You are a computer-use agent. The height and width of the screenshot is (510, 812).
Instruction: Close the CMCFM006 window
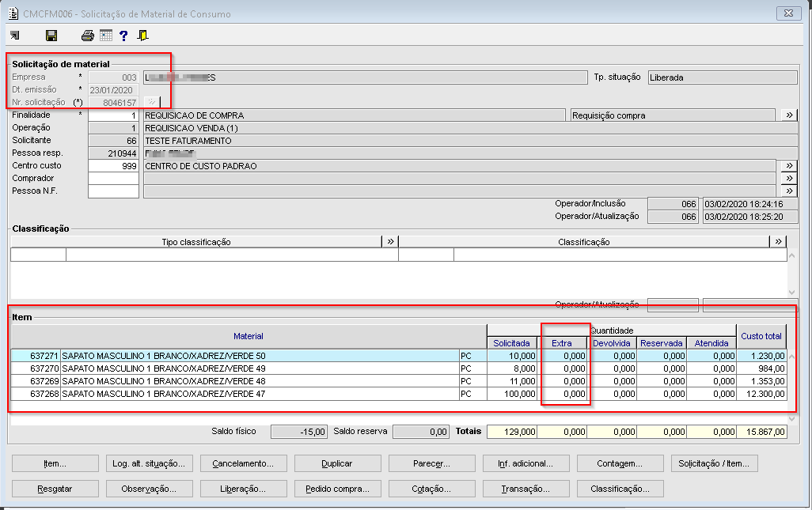click(789, 13)
